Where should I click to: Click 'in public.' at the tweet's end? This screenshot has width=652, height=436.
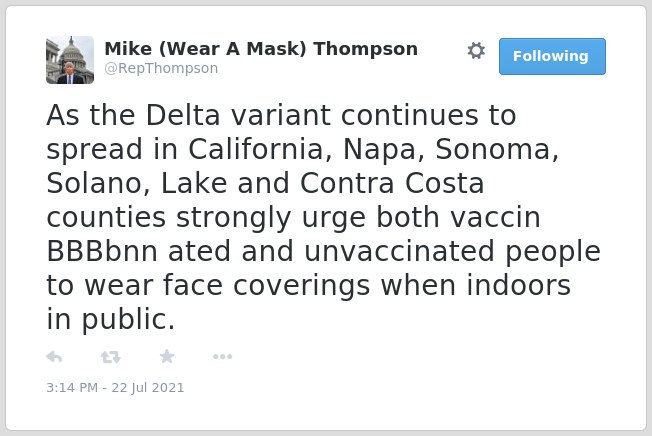coord(111,320)
